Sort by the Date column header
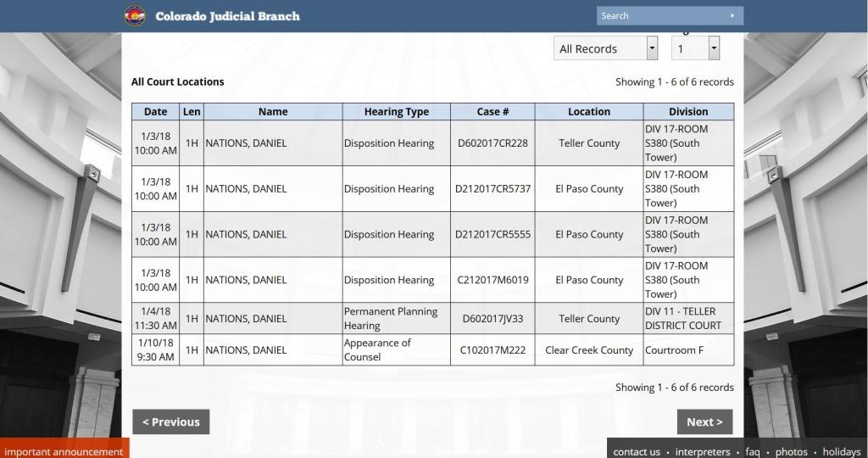This screenshot has width=868, height=458. tap(156, 111)
